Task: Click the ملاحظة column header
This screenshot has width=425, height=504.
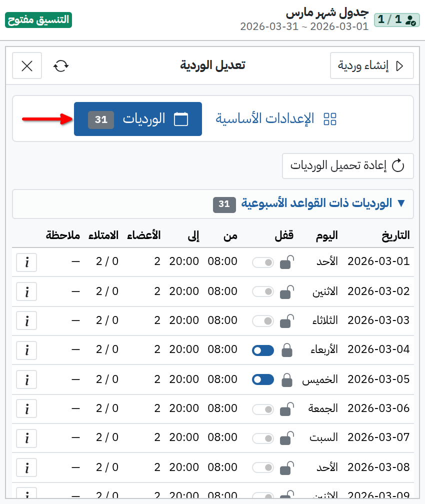Action: (62, 235)
